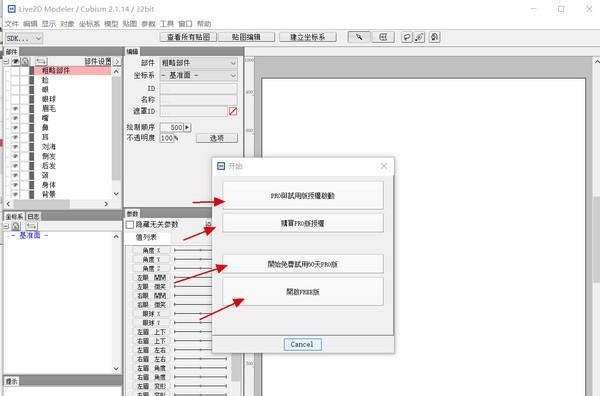Click small settings icon right of 隐藏无关参数
This screenshot has width=600, height=396.
(x=209, y=224)
